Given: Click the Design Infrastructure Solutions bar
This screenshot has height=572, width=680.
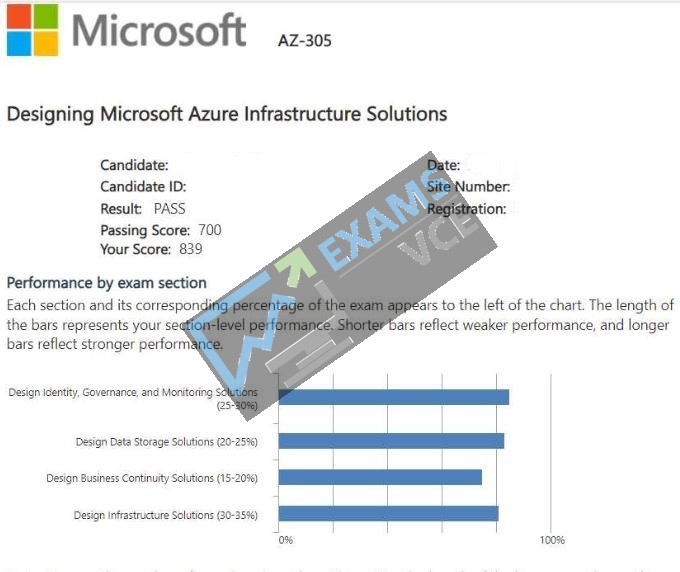Looking at the screenshot, I should (389, 513).
